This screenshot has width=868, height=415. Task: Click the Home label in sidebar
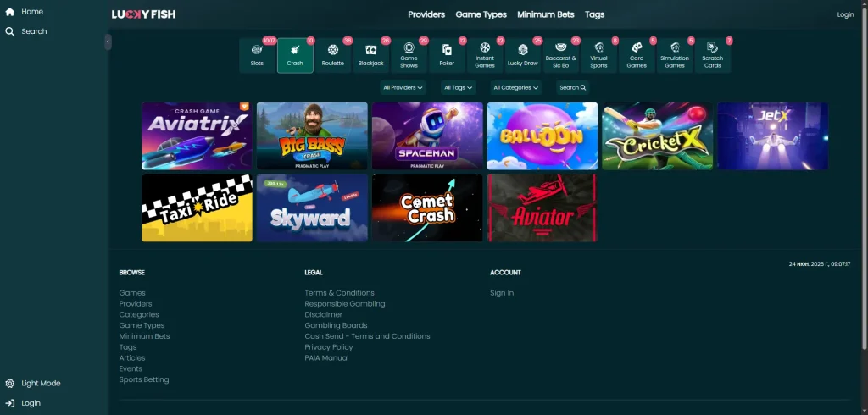[32, 12]
